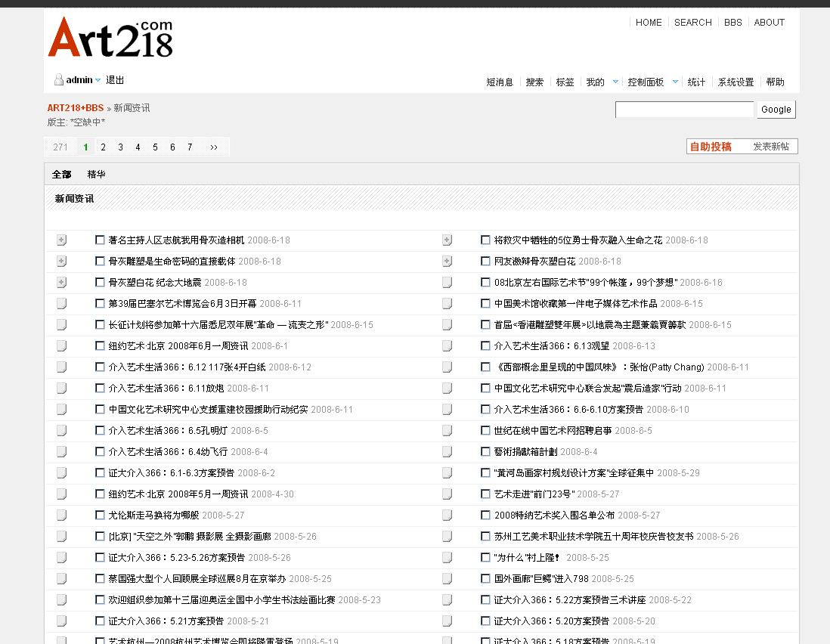The width and height of the screenshot is (830, 644).
Task: Click the 自助投稿 button
Action: pyautogui.click(x=711, y=147)
